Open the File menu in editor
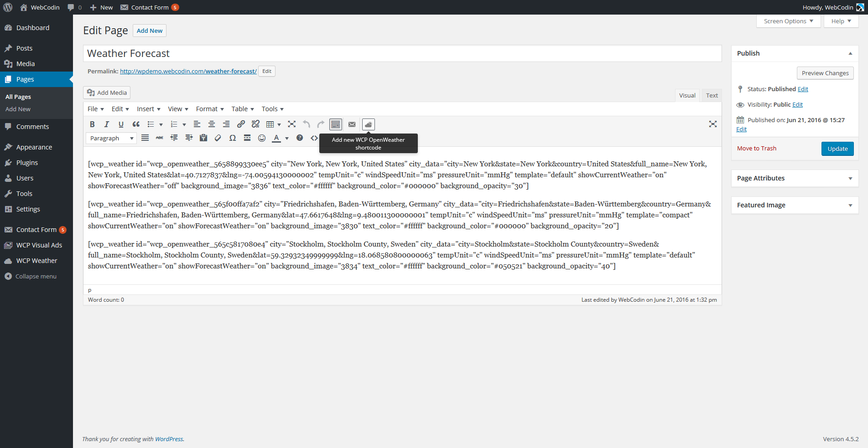 [x=96, y=109]
